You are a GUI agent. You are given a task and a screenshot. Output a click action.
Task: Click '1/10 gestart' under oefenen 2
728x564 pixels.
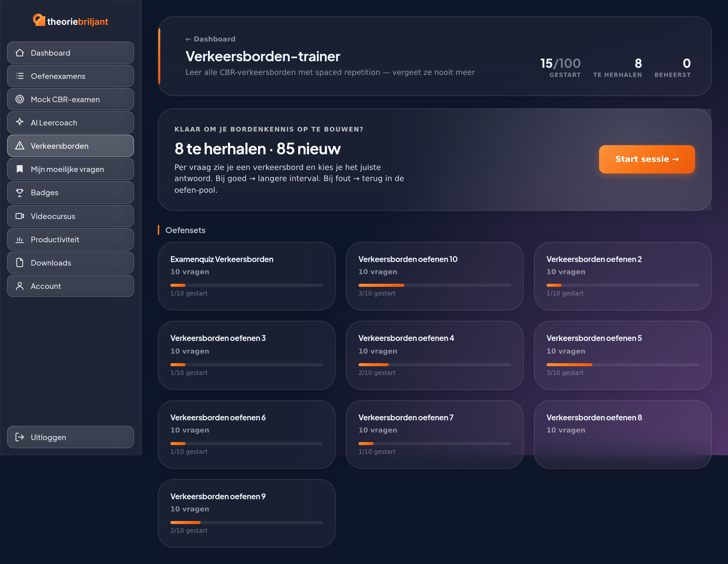point(565,293)
